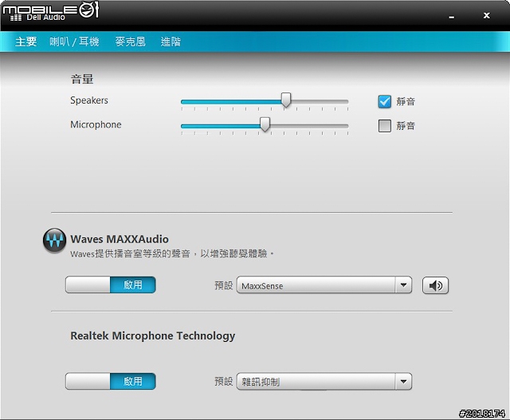Image resolution: width=510 pixels, height=420 pixels.
Task: Uncheck the Speakers 靜音 mute checkbox
Action: tap(384, 101)
